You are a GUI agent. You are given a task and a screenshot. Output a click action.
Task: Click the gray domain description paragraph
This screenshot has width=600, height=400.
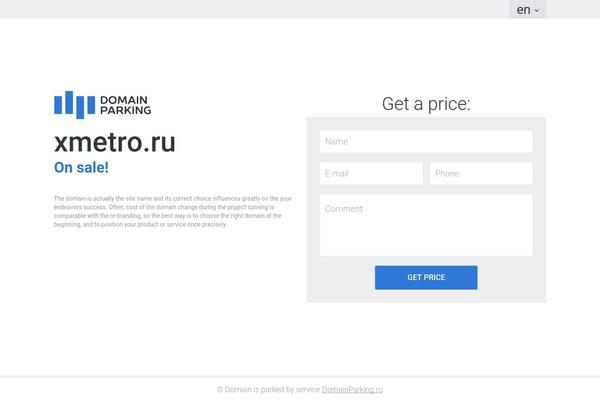click(x=173, y=211)
